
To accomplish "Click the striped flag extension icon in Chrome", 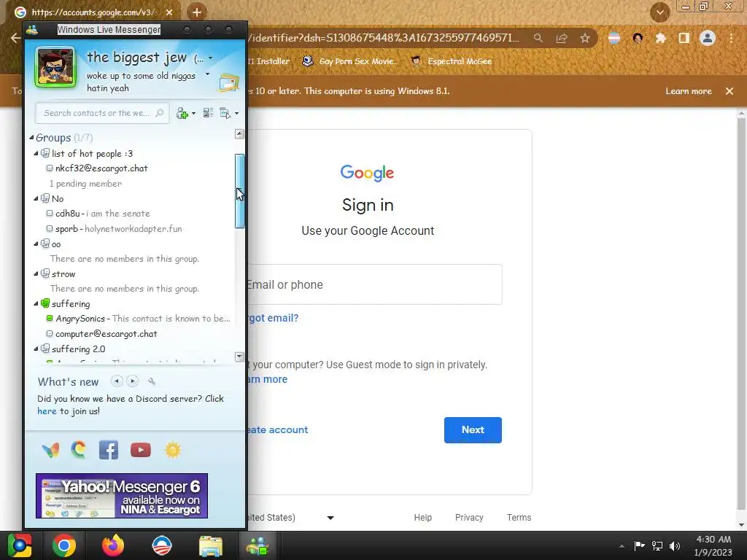I will 614,38.
